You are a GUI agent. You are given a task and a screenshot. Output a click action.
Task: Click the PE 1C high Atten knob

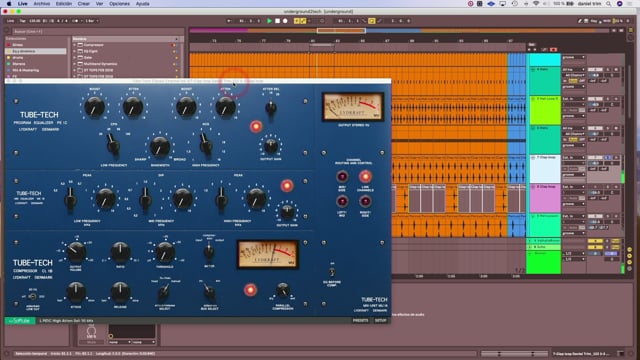[225, 107]
